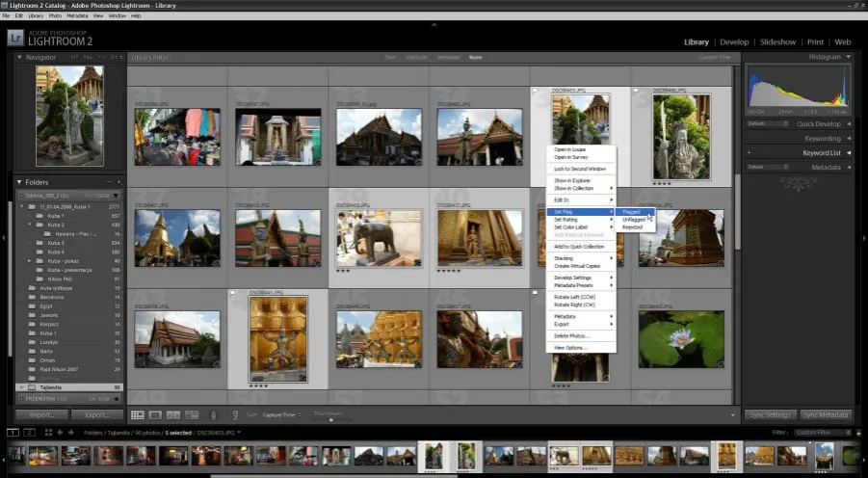Toggle flag on photo DSC00406.JPG cell

637,91
